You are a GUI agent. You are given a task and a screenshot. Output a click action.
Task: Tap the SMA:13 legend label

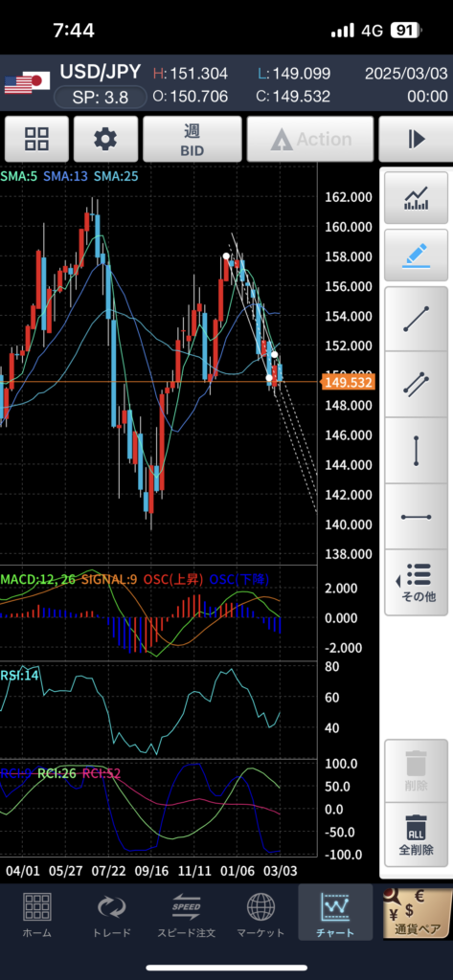[66, 176]
